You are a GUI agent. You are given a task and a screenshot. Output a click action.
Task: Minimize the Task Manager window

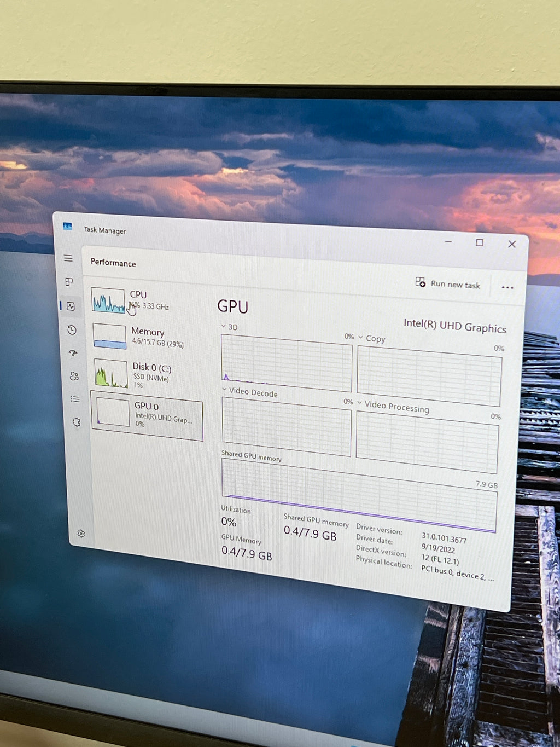coord(448,241)
